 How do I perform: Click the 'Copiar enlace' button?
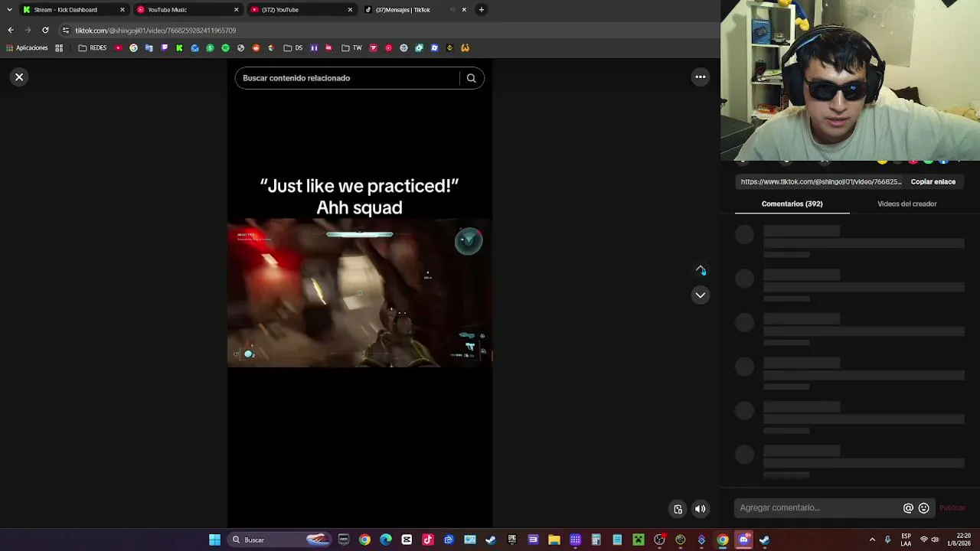[x=933, y=182]
